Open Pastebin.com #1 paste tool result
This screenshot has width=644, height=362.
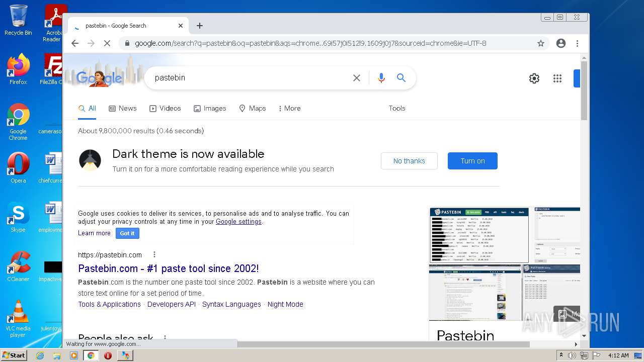(x=169, y=268)
